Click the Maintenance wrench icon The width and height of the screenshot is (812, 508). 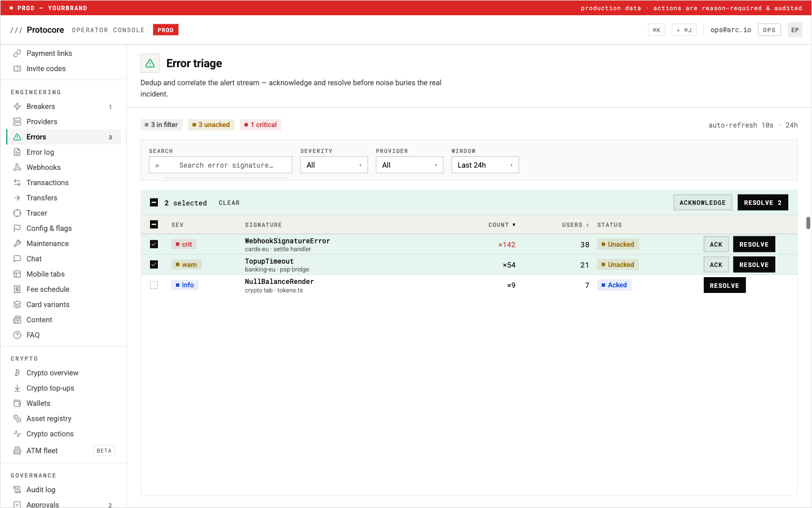17,244
